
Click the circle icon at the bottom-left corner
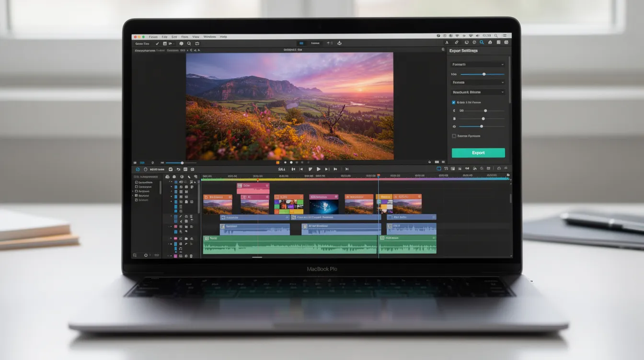[x=146, y=255]
